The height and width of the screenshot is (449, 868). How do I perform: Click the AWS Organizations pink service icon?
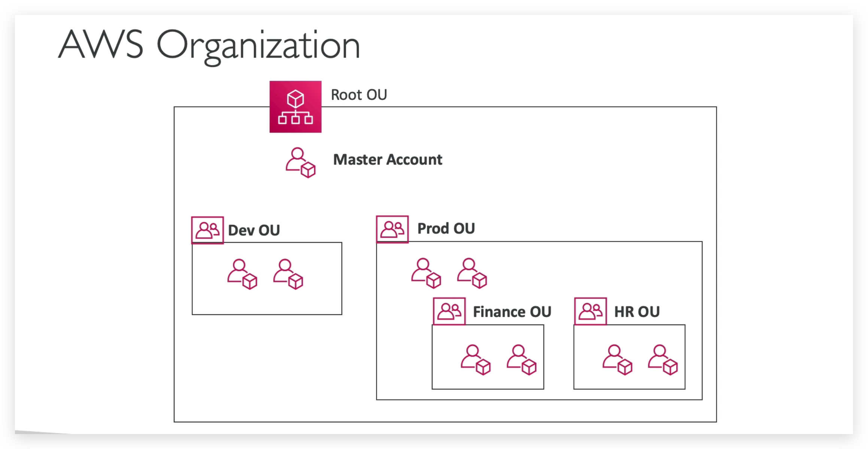click(295, 107)
